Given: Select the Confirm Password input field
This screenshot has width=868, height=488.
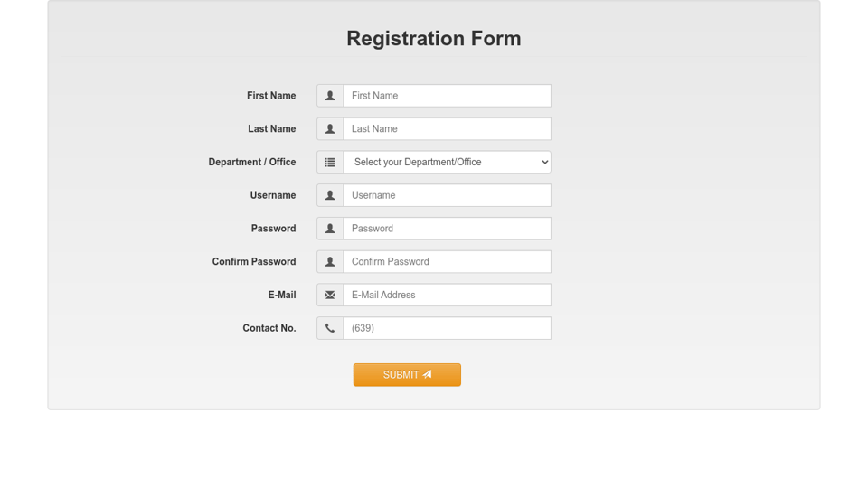Looking at the screenshot, I should pos(447,262).
